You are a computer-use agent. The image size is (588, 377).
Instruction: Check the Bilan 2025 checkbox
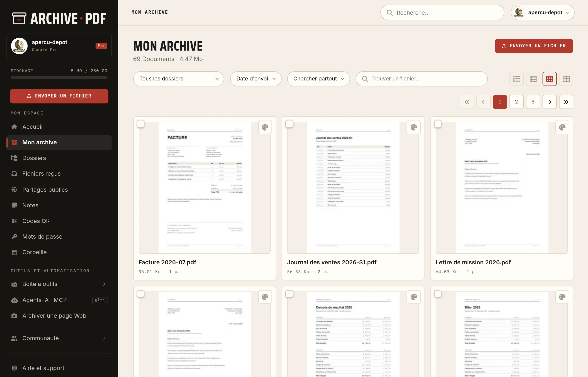(438, 294)
